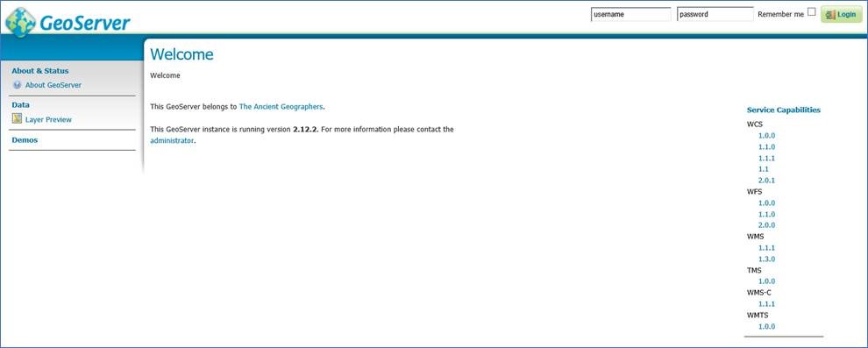
Task: Open WCS 1.0.0 capabilities
Action: (x=766, y=136)
